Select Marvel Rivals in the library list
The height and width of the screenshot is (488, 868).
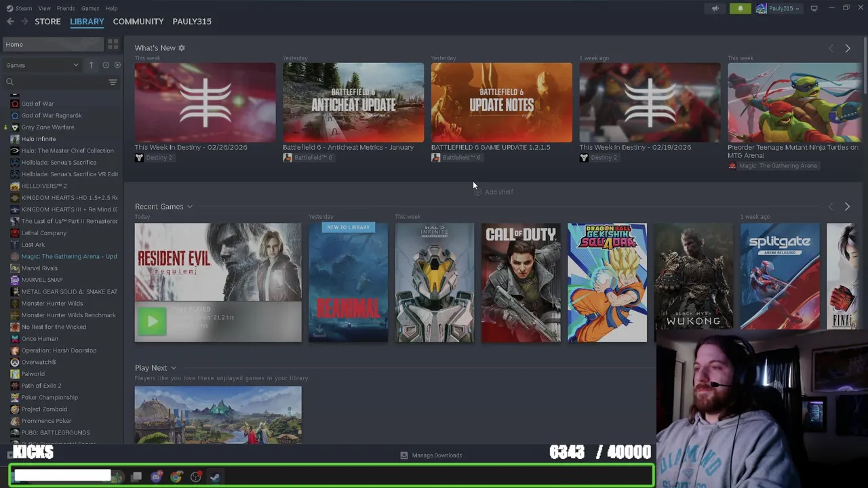(39, 268)
